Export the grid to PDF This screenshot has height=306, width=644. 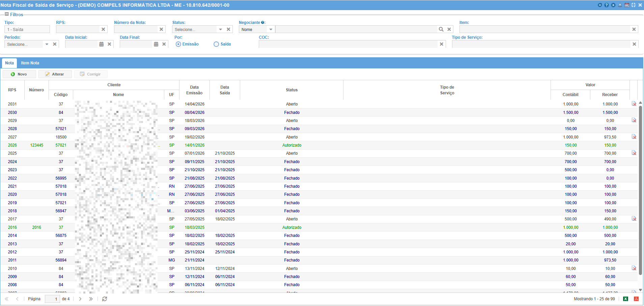(636, 299)
